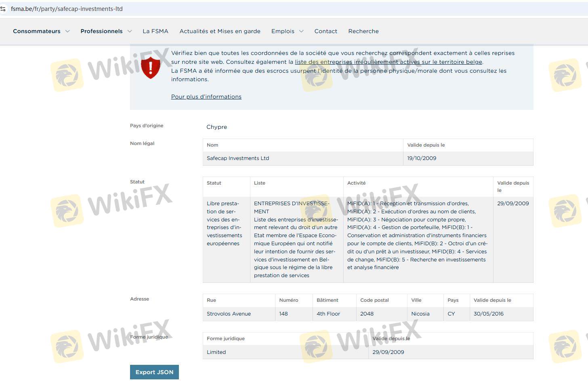Expand the Consommateurs menu chevron
Screen dimensions: 588x381
click(67, 31)
